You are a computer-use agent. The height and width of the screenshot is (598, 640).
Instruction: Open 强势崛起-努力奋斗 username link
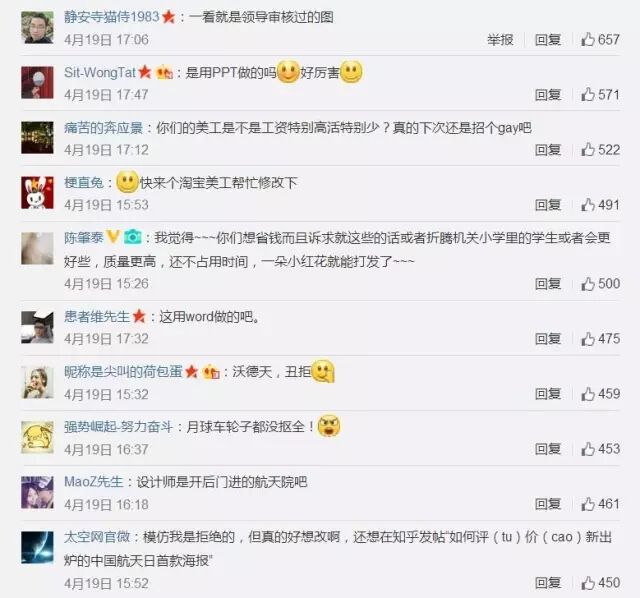[118, 427]
